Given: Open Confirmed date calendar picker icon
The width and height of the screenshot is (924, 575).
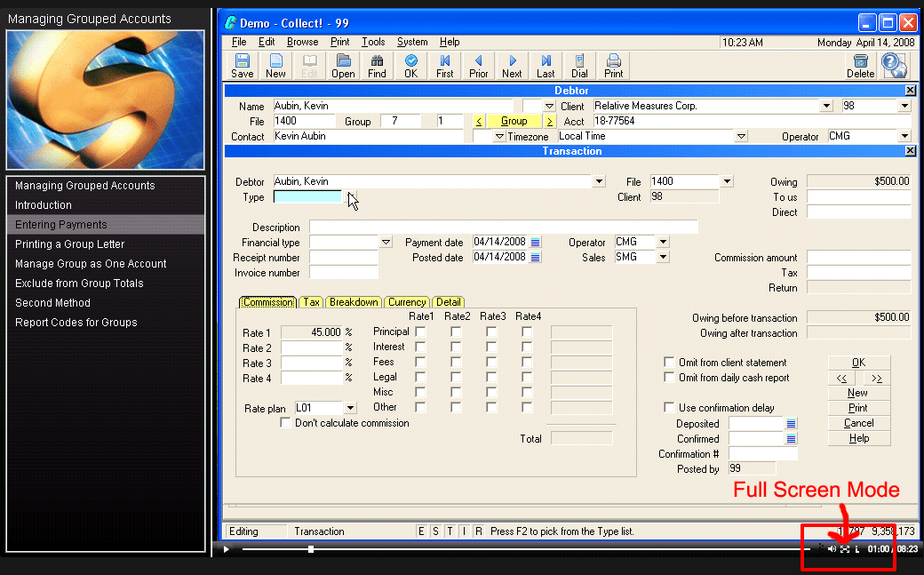Looking at the screenshot, I should tap(791, 439).
